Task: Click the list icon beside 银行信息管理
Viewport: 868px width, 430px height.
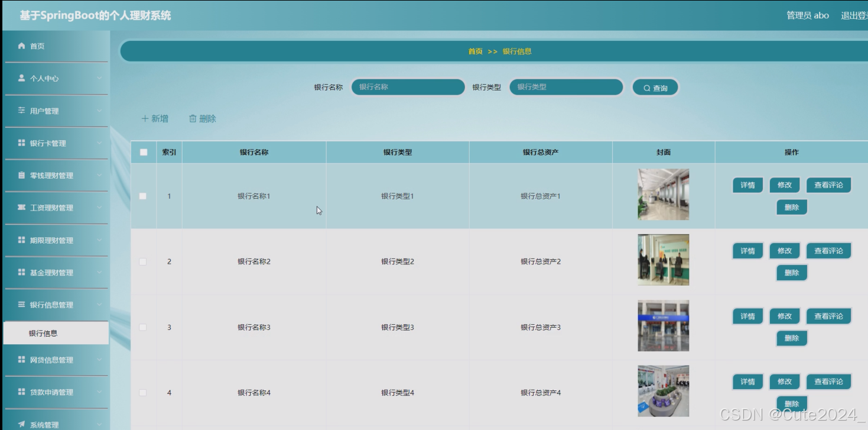Action: [22, 305]
